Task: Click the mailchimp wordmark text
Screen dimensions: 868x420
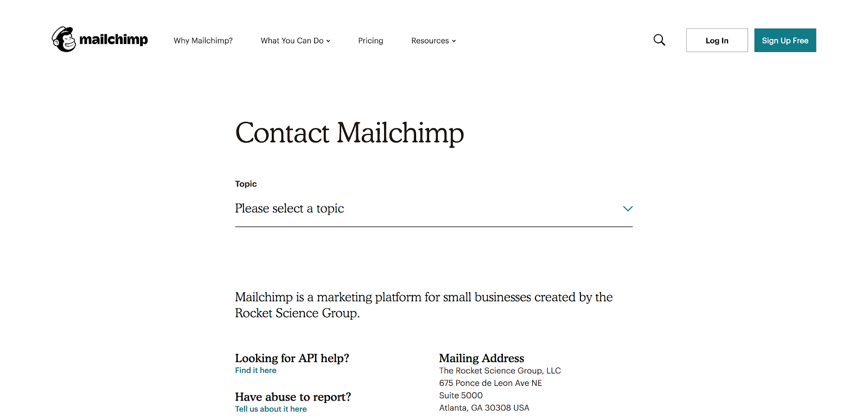Action: tap(113, 40)
